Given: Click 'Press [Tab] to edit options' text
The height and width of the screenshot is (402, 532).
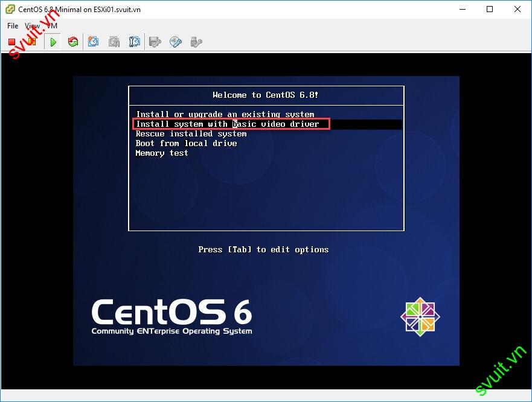Looking at the screenshot, I should coord(264,250).
